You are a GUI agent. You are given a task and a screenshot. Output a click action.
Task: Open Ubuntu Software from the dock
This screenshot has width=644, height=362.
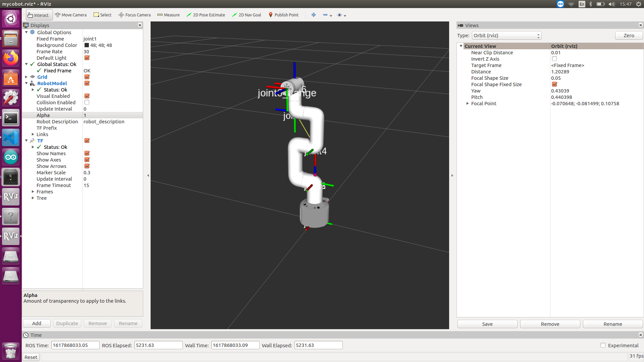click(x=11, y=78)
